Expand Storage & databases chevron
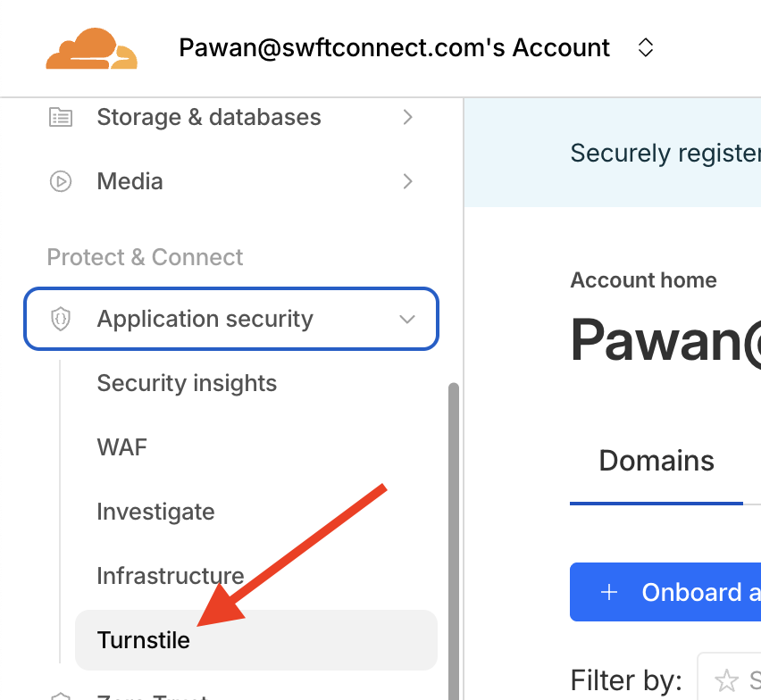This screenshot has height=700, width=761. [407, 117]
